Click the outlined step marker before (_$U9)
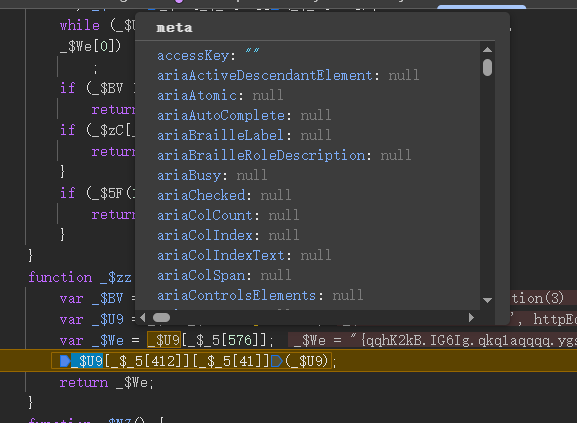The height and width of the screenshot is (423, 577). 276,361
